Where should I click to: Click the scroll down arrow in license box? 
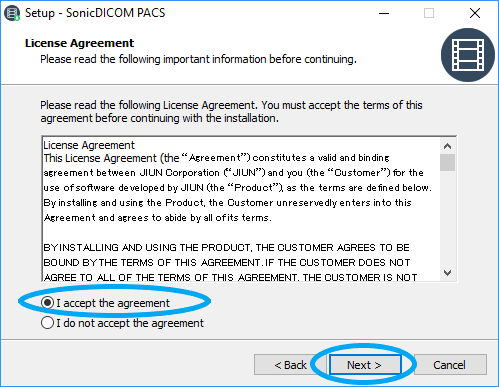447,273
